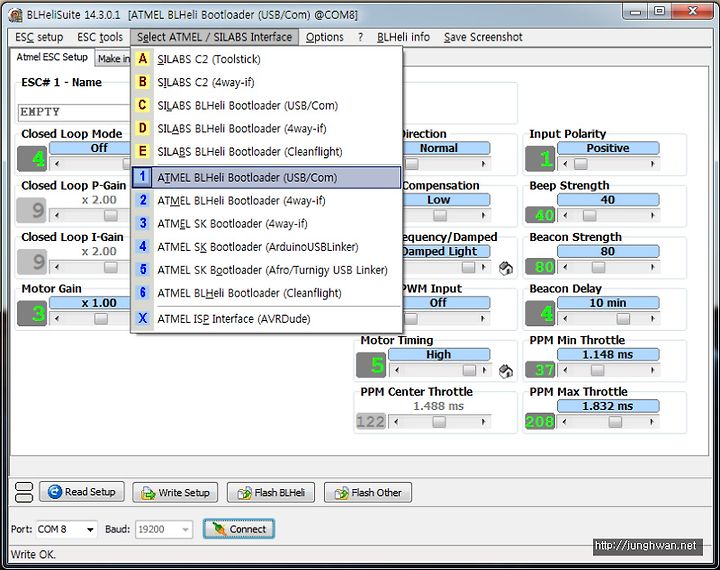Select ATMEL SK Bootloader (Afro/Turnigy USB Linker)
Screen dimensions: 720x570
[267, 270]
